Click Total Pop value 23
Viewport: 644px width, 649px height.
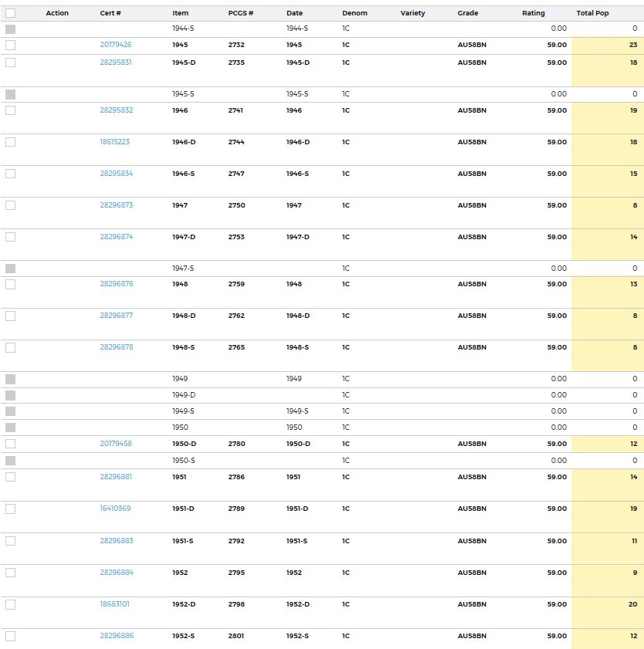[633, 45]
